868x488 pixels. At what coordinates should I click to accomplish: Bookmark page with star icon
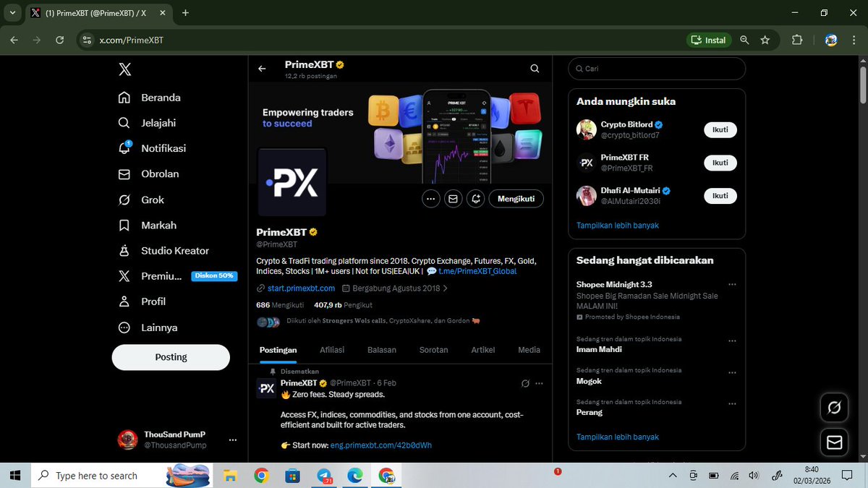[x=765, y=40]
